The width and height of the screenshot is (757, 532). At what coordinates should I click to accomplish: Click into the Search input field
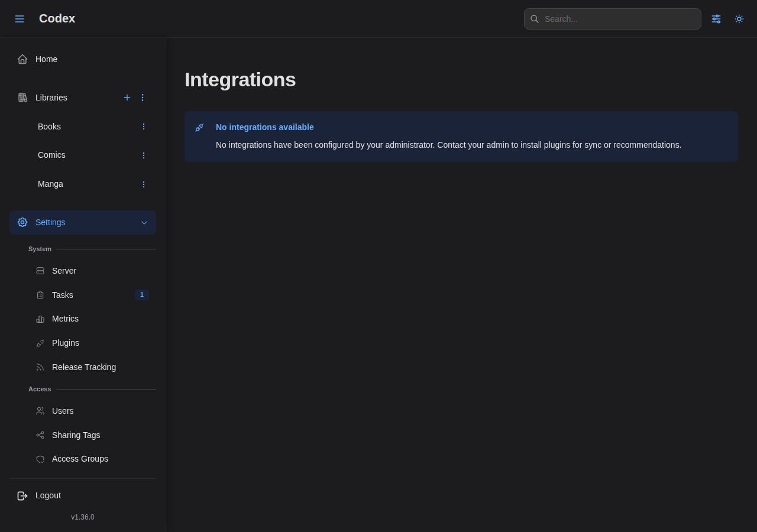[x=613, y=19]
